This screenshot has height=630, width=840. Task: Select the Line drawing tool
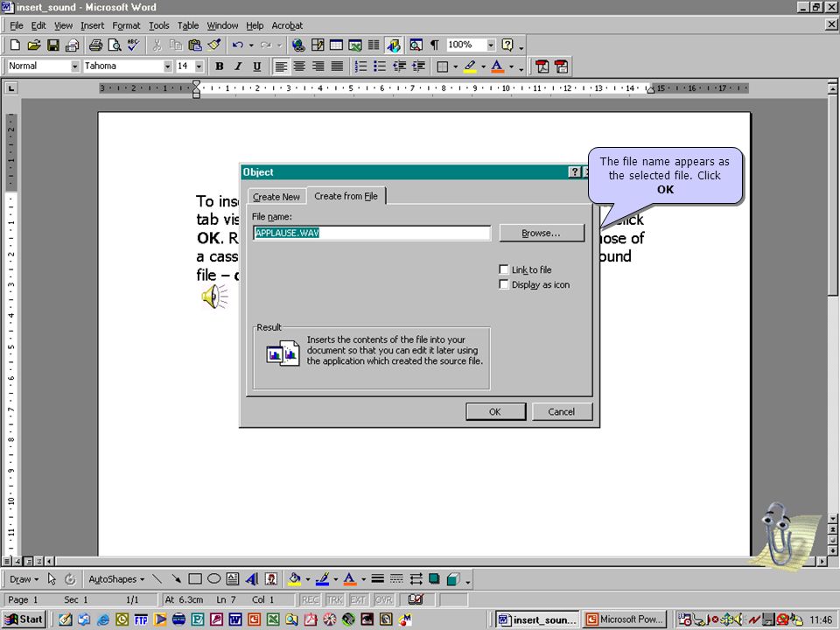[157, 579]
